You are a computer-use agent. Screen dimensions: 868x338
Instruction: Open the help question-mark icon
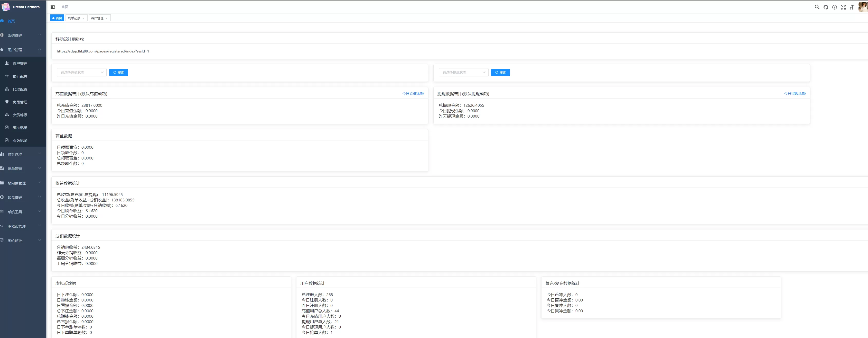(834, 7)
